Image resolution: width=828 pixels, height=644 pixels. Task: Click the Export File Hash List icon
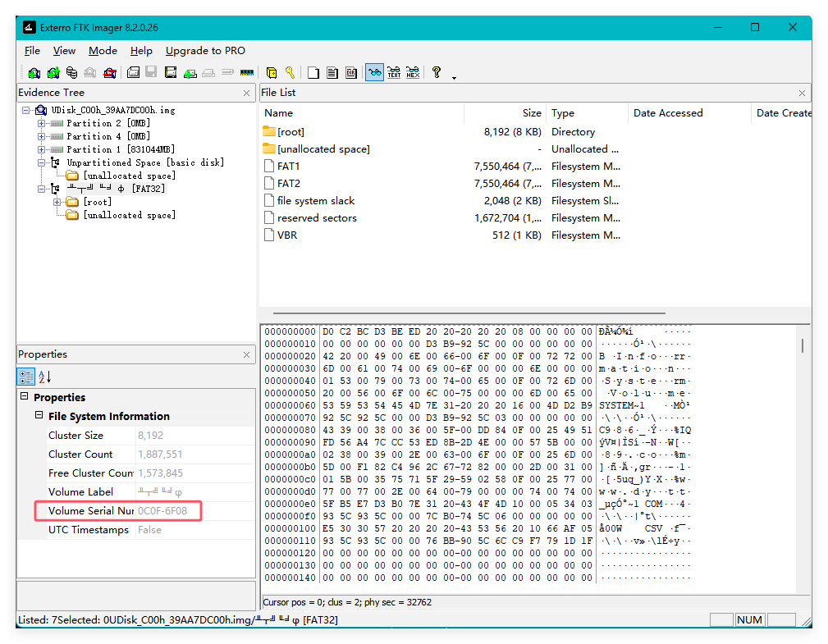[332, 73]
